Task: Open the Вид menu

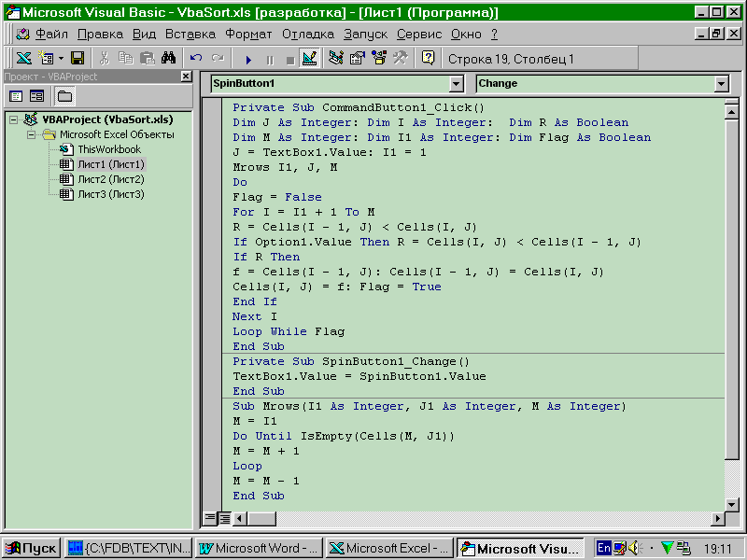Action: pyautogui.click(x=144, y=35)
